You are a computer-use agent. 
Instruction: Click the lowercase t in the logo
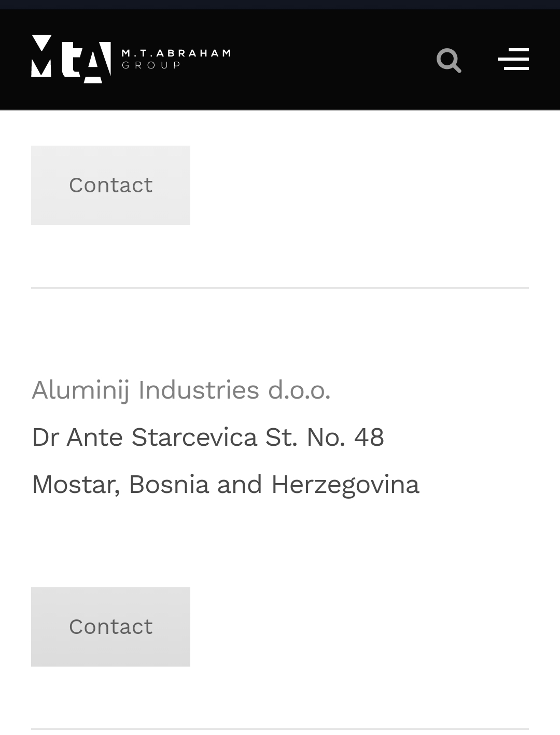tap(72, 60)
